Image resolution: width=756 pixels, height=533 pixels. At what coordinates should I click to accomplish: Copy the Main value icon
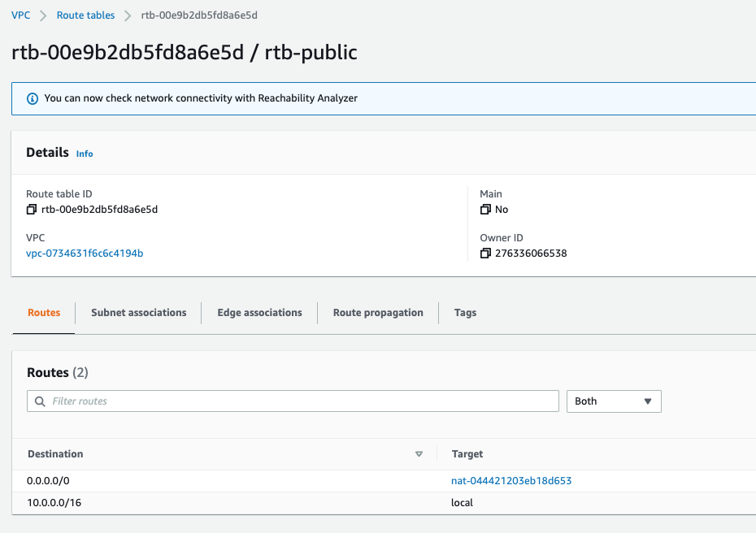(x=485, y=210)
